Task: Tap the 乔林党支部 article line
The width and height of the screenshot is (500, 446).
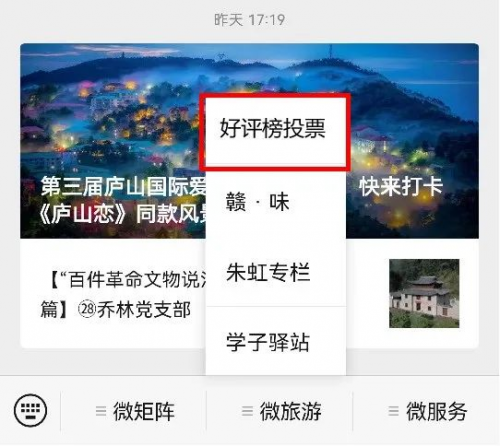Action: coord(144,309)
